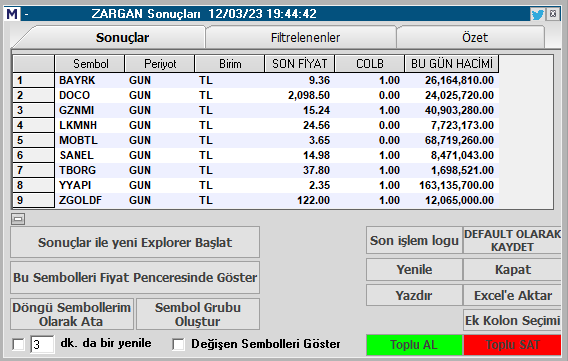Click the 122.00 price cell
Image resolution: width=568 pixels, height=361 pixels.
[300, 200]
